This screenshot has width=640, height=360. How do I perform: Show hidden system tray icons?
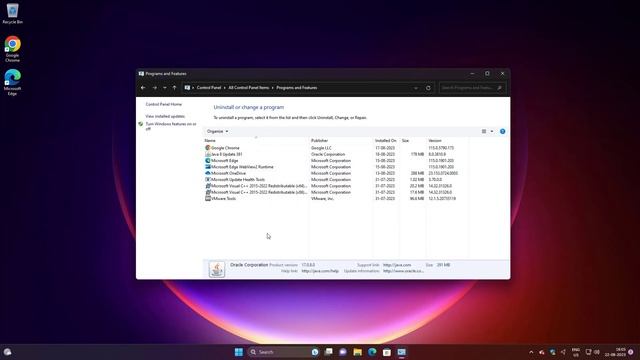pyautogui.click(x=531, y=352)
